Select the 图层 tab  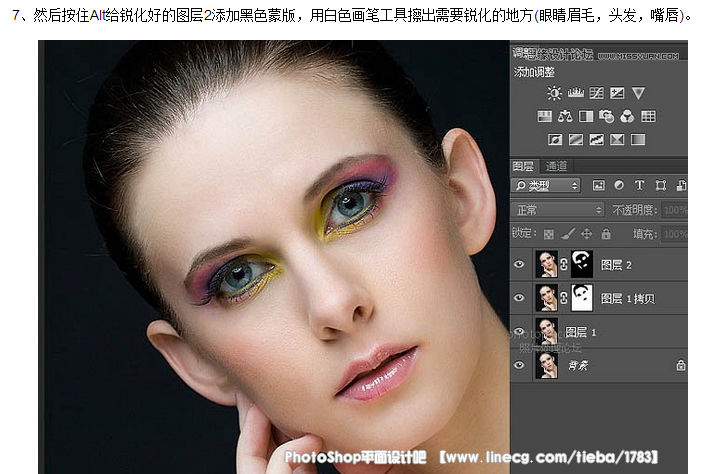523,166
